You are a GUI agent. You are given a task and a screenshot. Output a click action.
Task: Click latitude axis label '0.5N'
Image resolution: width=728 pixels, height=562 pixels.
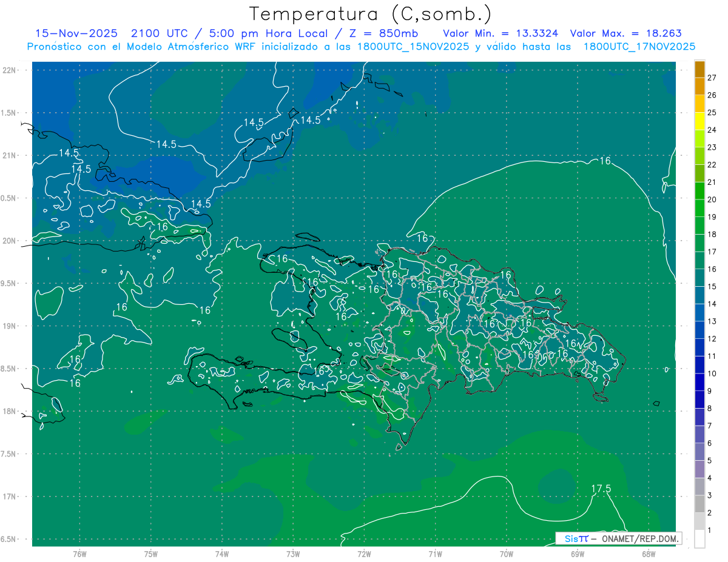[x=9, y=198]
